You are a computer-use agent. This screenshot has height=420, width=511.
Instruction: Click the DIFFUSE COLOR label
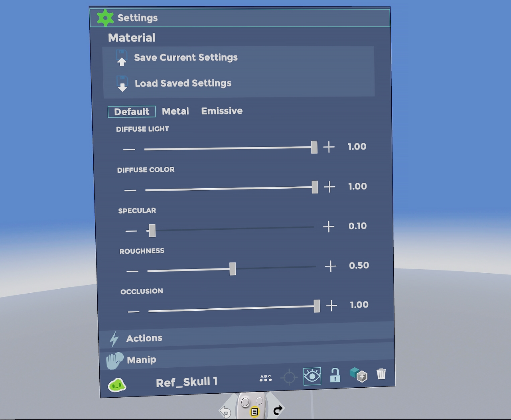pos(146,170)
